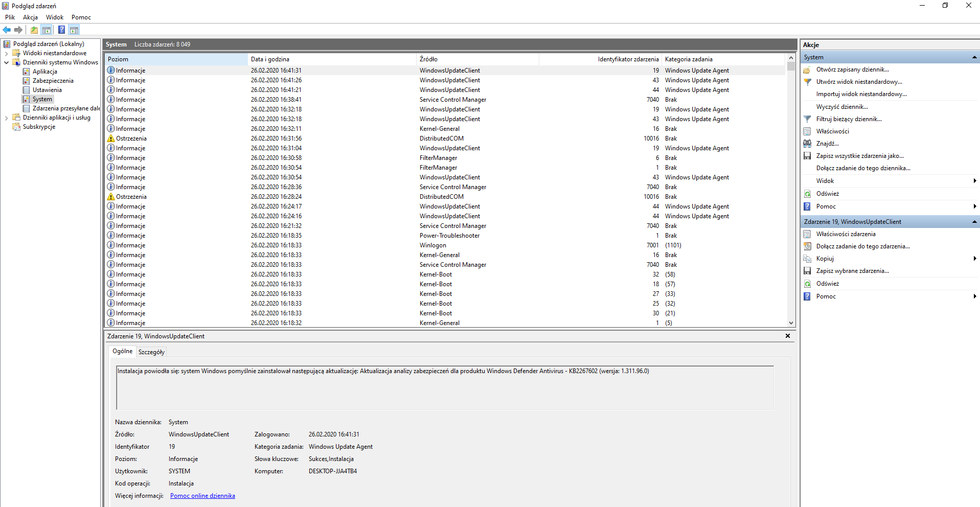
Task: Sort events by the 'Poziom' column header
Action: pyautogui.click(x=176, y=59)
